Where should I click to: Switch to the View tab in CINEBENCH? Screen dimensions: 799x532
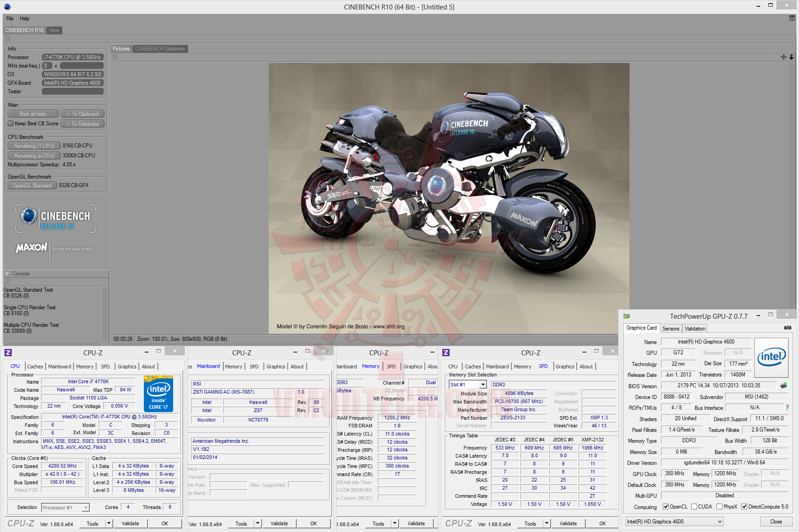(54, 30)
